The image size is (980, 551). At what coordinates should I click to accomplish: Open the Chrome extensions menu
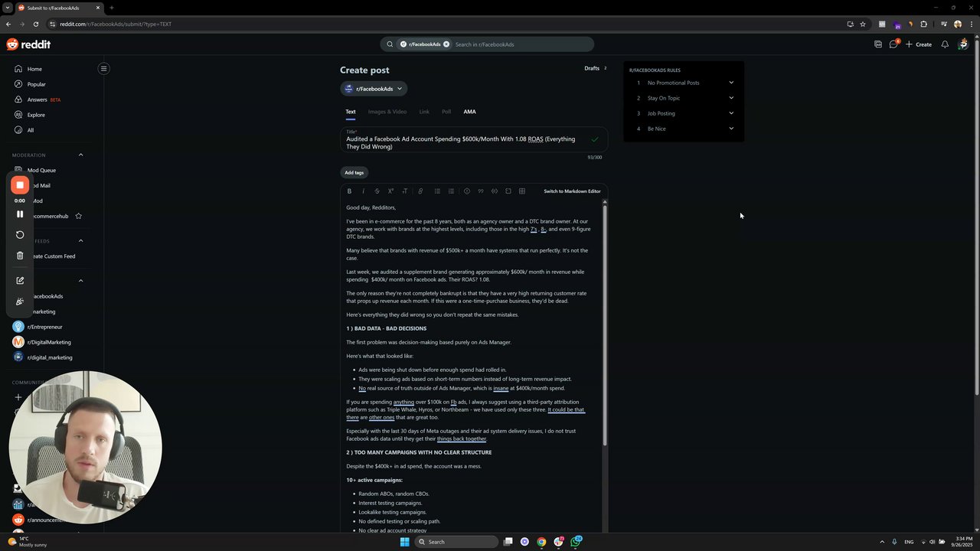point(923,24)
